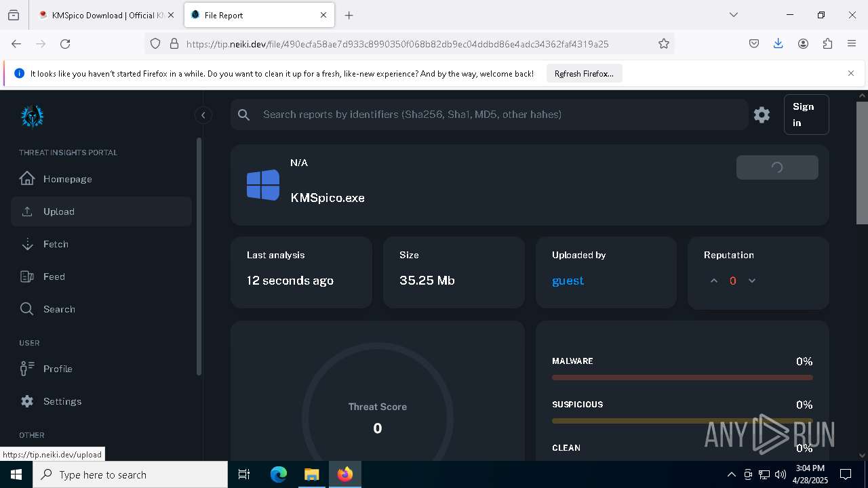Downvote reputation with the down arrow
868x488 pixels.
pos(751,281)
